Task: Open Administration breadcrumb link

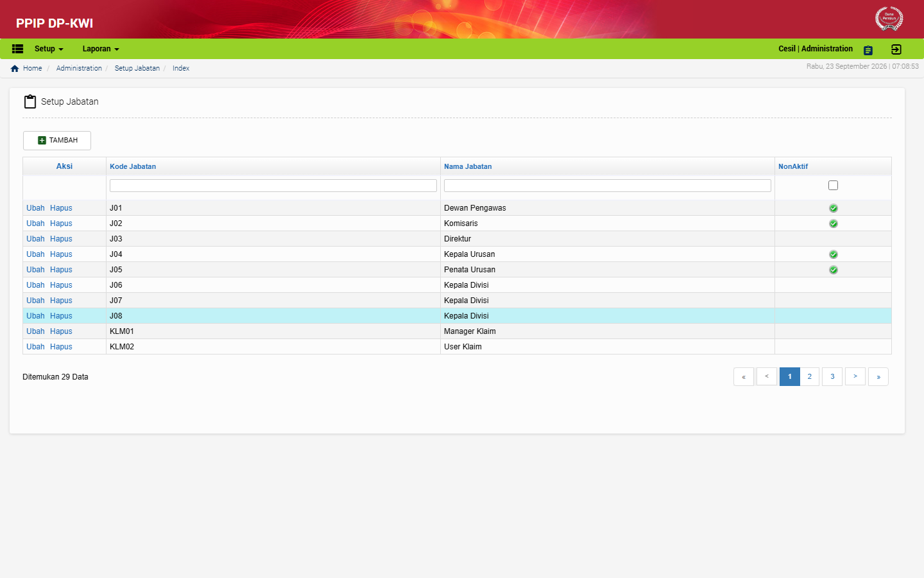Action: point(79,68)
